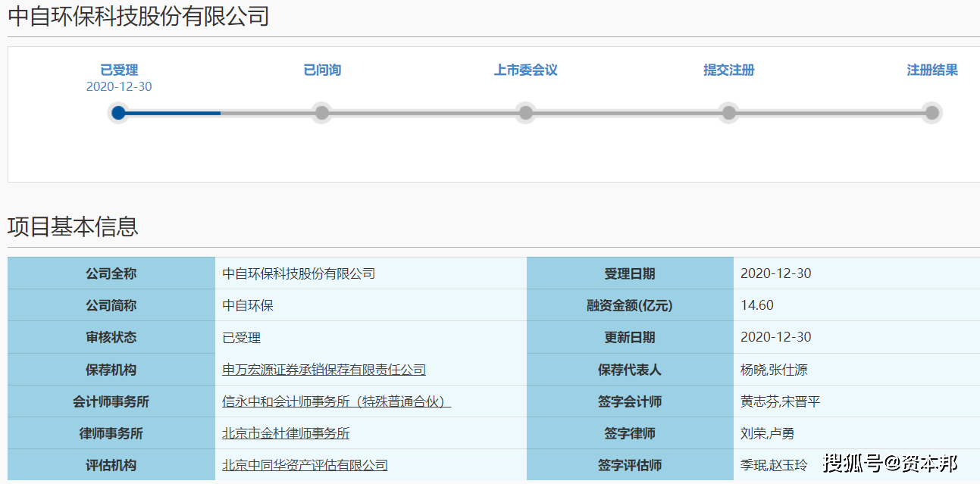Click the 保荐机构 label cell

pyautogui.click(x=111, y=369)
